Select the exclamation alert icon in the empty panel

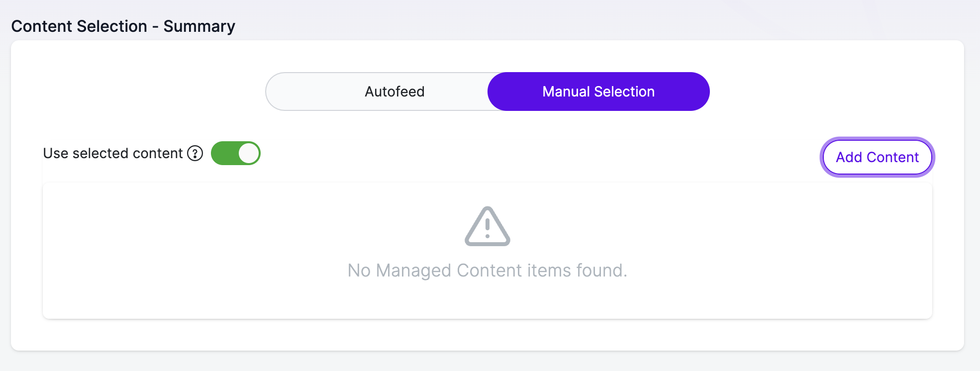coord(488,226)
